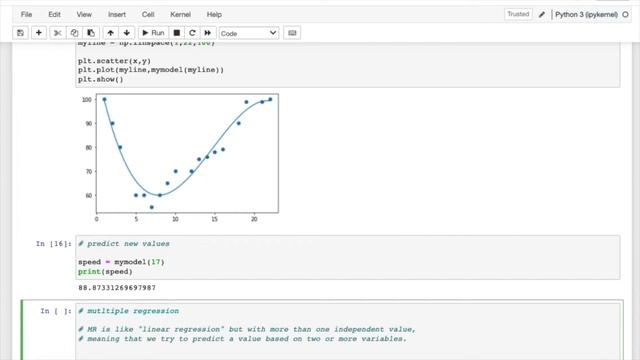Click the '# mutltiple regression' comment
Image resolution: width=640 pixels, height=360 pixels.
pos(129,311)
